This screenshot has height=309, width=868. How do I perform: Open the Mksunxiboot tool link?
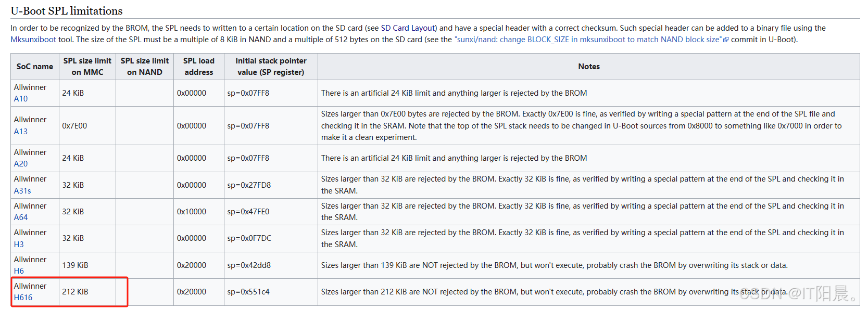pos(33,40)
